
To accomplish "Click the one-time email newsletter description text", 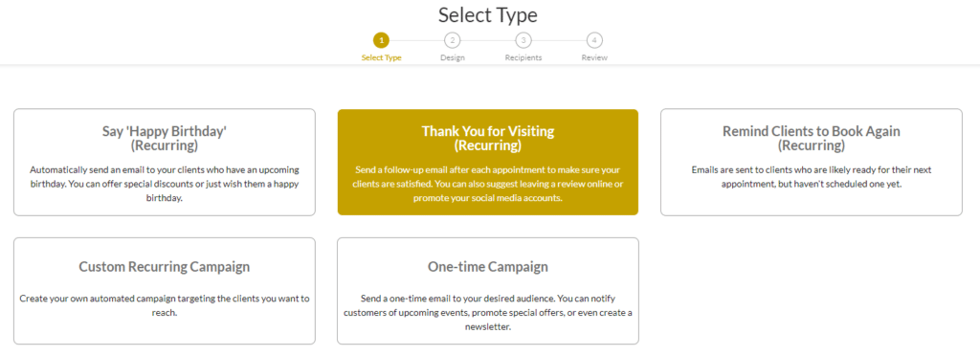I will pyautogui.click(x=487, y=312).
